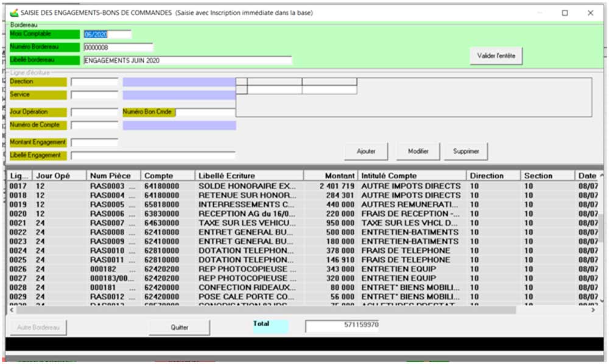The image size is (609, 364).
Task: Click the Valider l'entête button
Action: pos(496,55)
